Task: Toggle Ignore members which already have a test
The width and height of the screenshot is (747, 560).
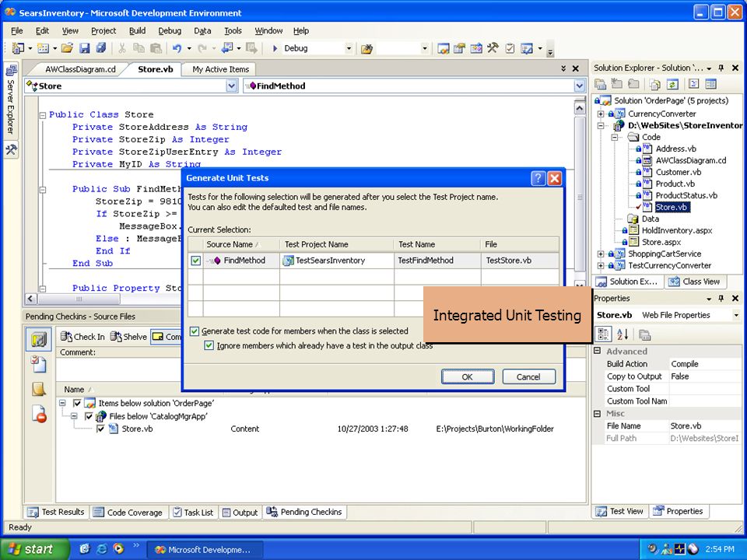Action: click(209, 345)
